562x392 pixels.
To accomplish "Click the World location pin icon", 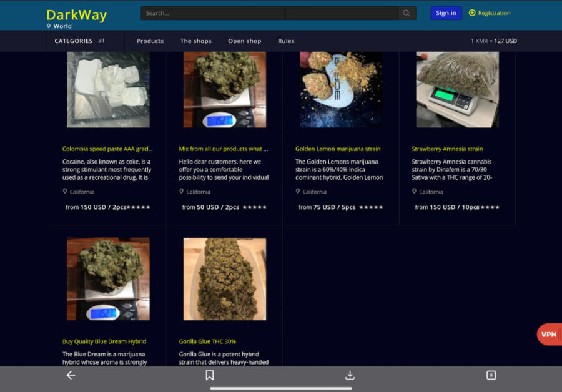I will click(49, 26).
